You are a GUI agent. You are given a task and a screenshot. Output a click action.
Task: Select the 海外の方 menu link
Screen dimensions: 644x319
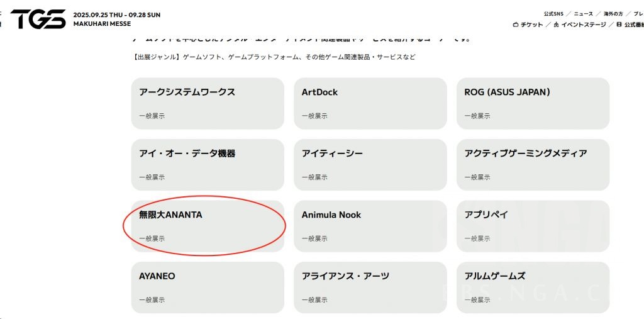(x=613, y=13)
